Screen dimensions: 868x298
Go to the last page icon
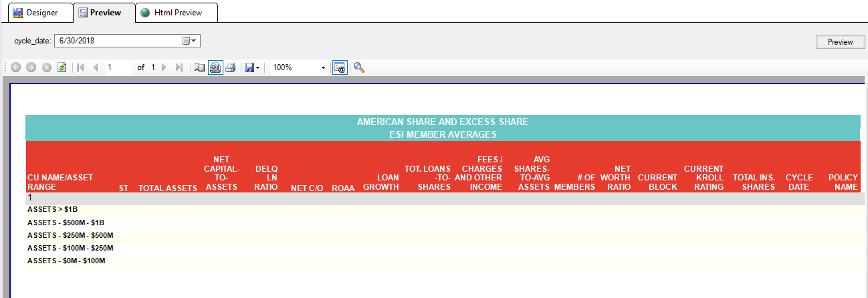(179, 67)
